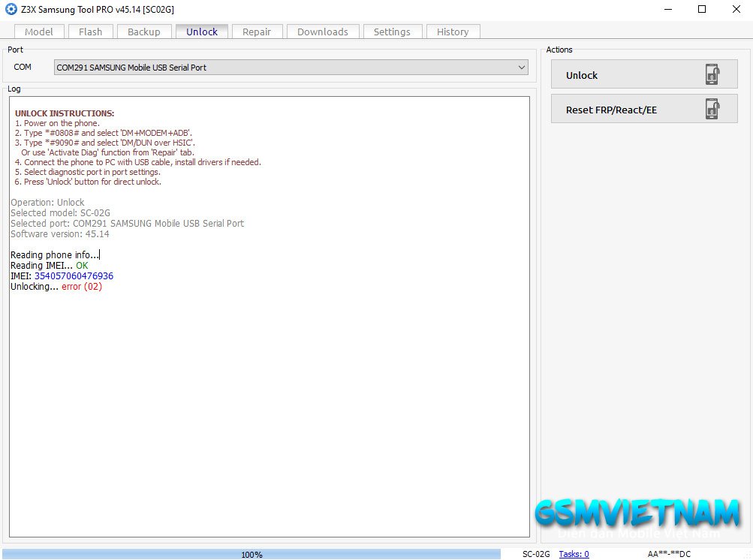Click the 'Or use Activate Diag function' line

107,152
